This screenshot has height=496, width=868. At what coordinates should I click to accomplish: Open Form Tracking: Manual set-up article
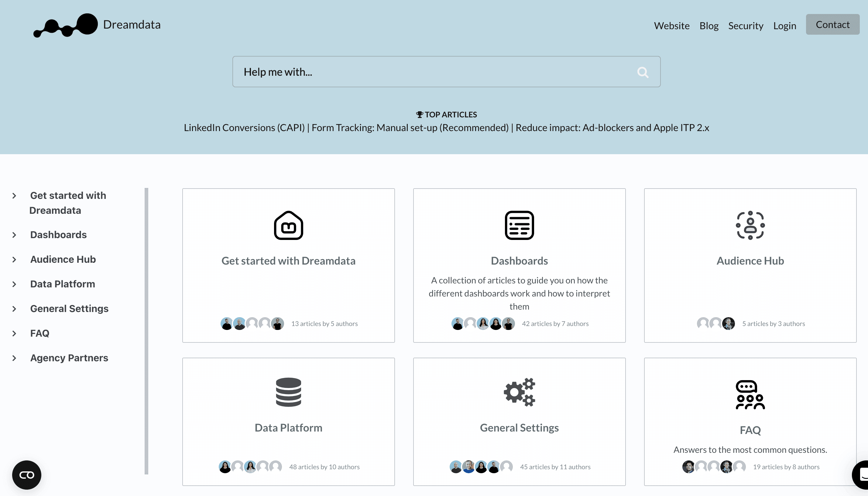click(x=410, y=128)
